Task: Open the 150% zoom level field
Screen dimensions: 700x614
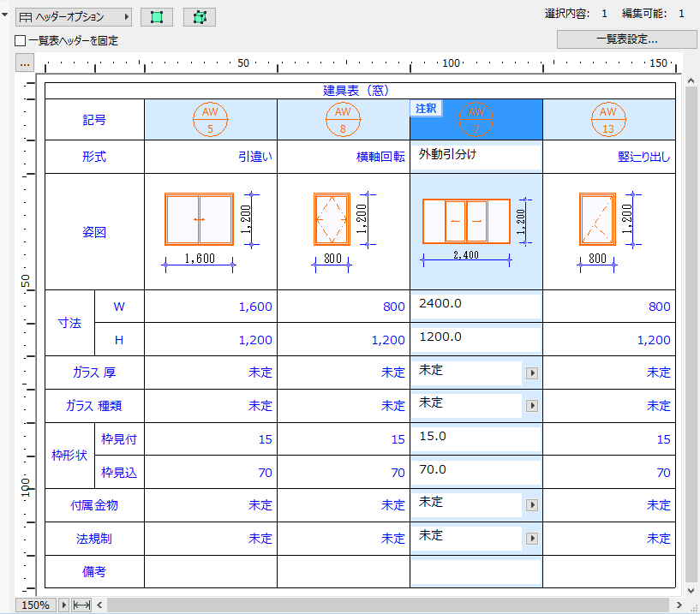Action: [x=36, y=605]
